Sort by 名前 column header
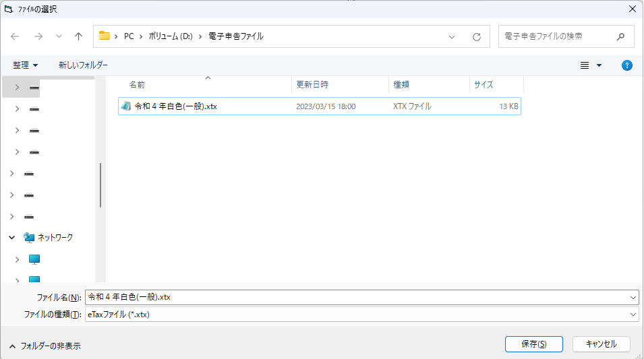This screenshot has width=644, height=359. pyautogui.click(x=137, y=85)
